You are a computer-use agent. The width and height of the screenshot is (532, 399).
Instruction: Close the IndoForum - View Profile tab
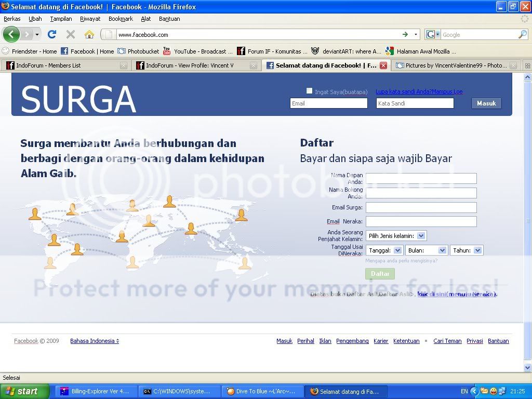254,65
